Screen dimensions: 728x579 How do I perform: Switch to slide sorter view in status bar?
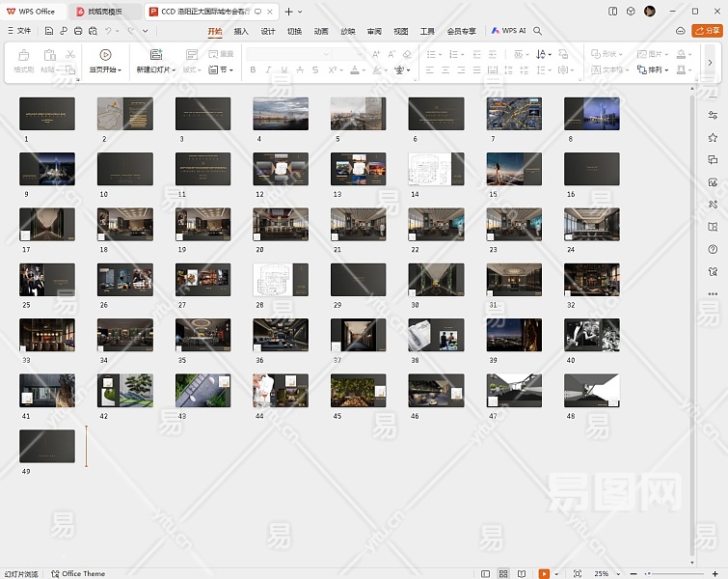point(503,573)
